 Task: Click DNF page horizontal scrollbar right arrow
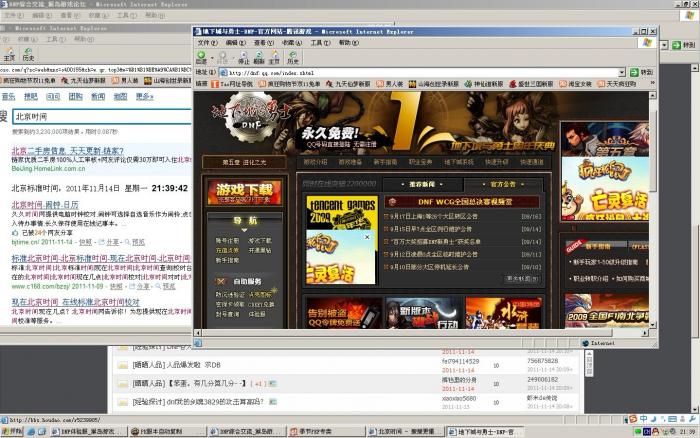click(x=645, y=333)
